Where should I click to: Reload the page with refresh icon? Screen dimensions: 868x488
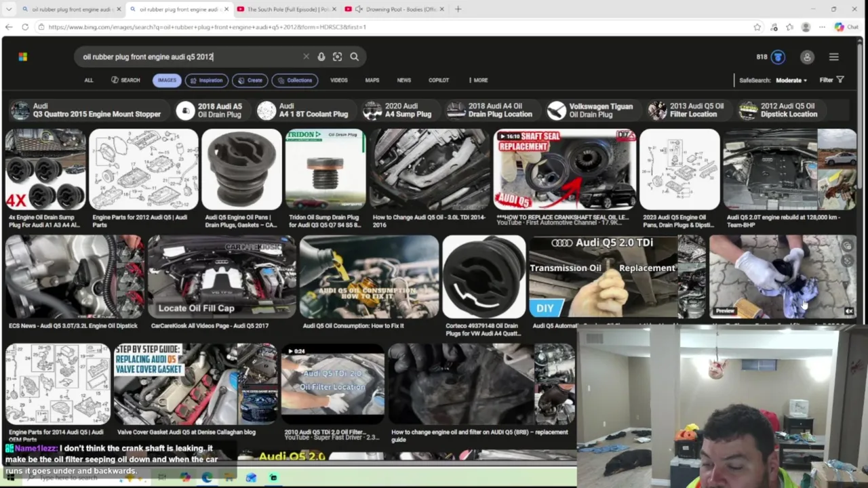click(25, 27)
